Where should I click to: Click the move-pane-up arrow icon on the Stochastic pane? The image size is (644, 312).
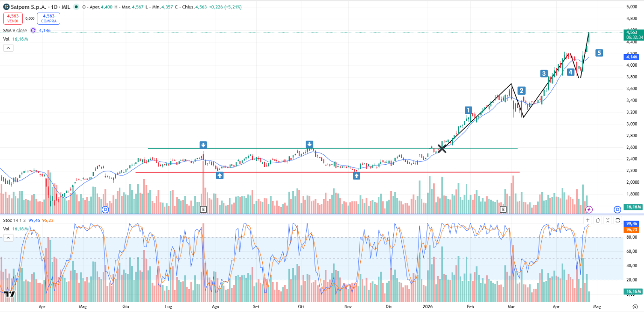588,220
